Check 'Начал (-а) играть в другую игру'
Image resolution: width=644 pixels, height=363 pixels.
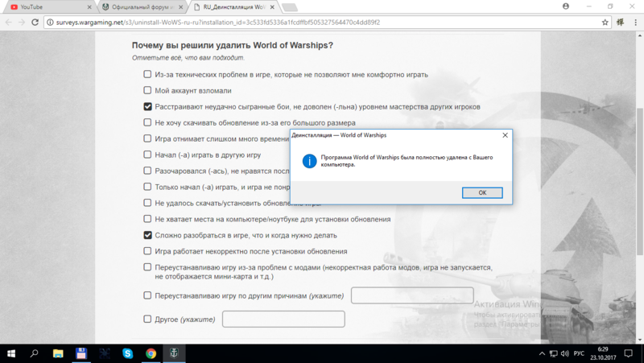click(x=147, y=155)
